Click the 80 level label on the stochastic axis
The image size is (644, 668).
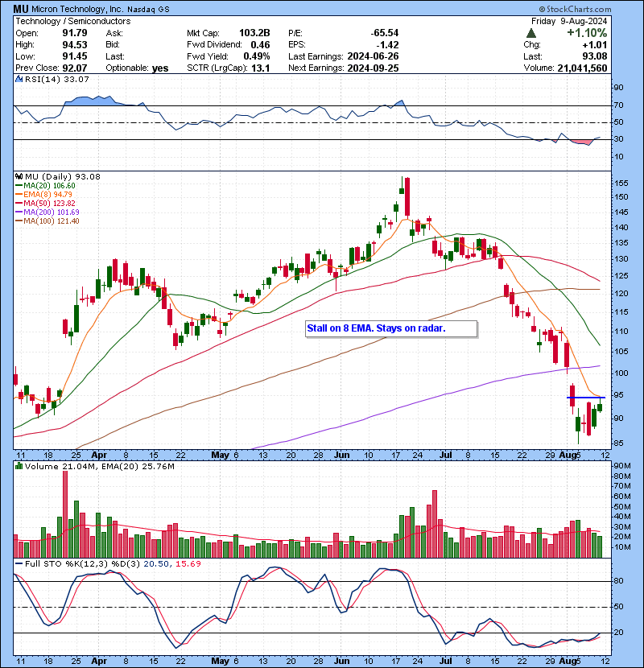click(x=618, y=581)
